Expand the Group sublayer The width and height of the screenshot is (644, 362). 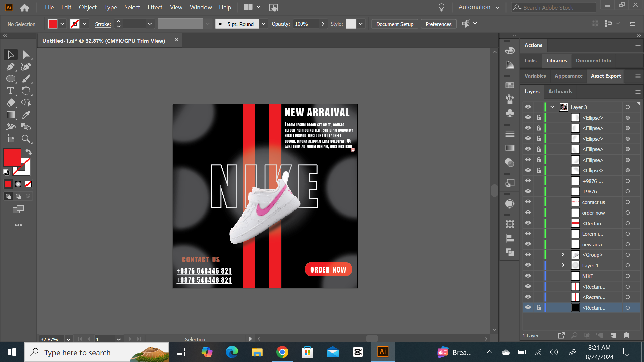(x=563, y=255)
